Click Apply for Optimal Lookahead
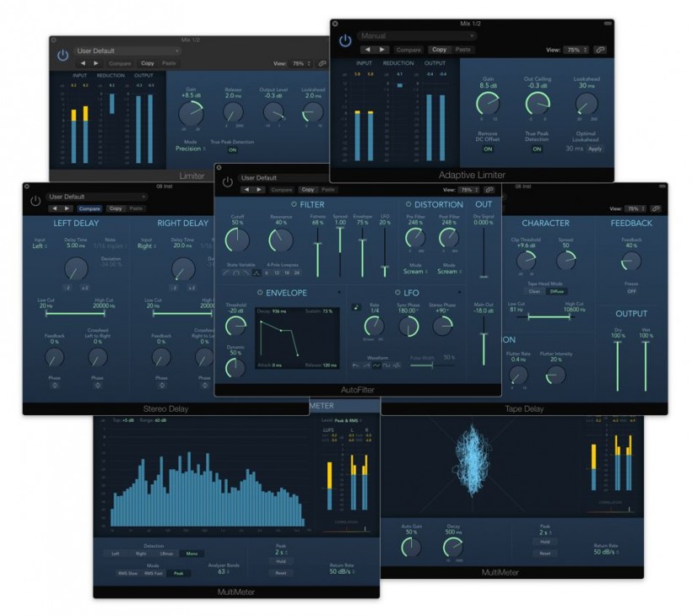This screenshot has height=616, width=692. pyautogui.click(x=595, y=149)
